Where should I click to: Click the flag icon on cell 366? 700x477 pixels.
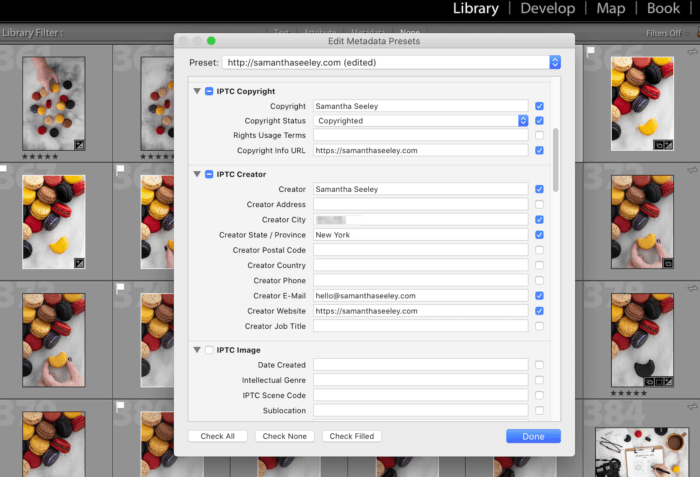pyautogui.click(x=591, y=50)
